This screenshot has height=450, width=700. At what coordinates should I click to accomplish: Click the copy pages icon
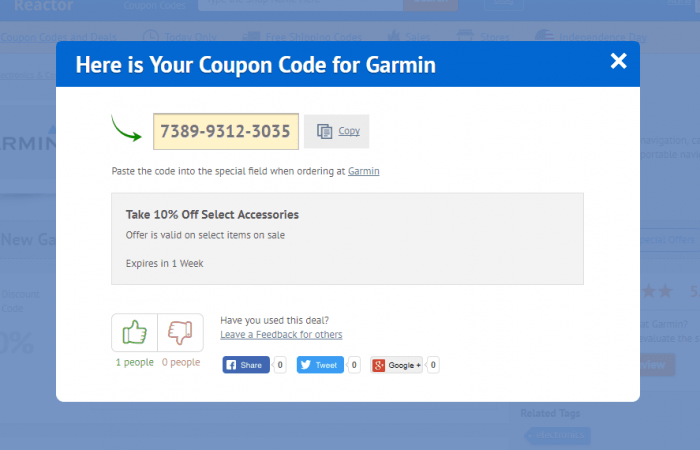click(324, 131)
